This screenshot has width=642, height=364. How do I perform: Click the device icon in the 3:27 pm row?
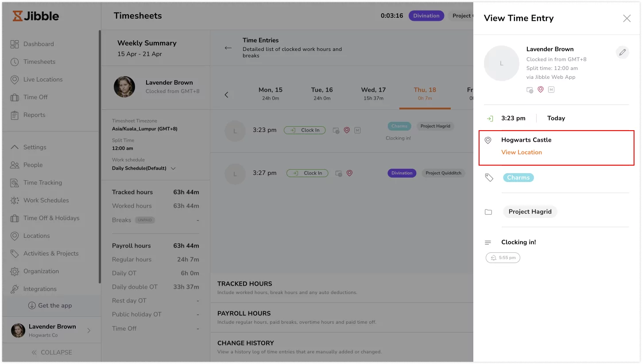[339, 173]
